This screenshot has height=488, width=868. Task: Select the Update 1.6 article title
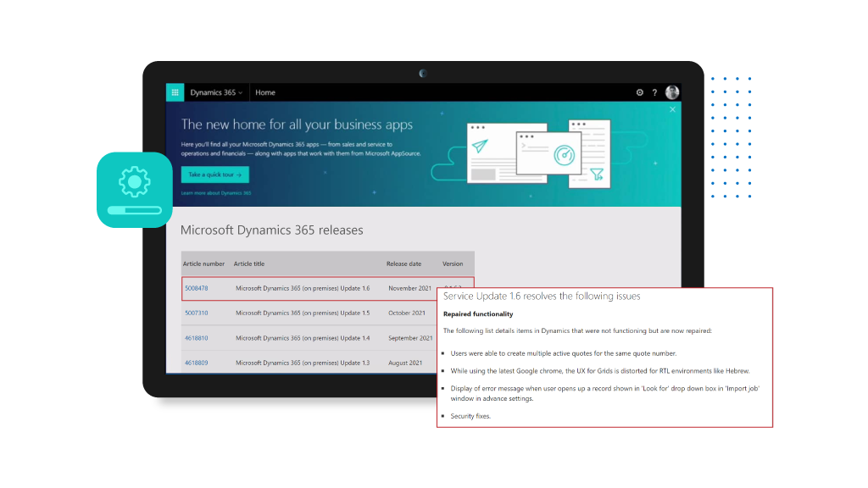(x=303, y=288)
